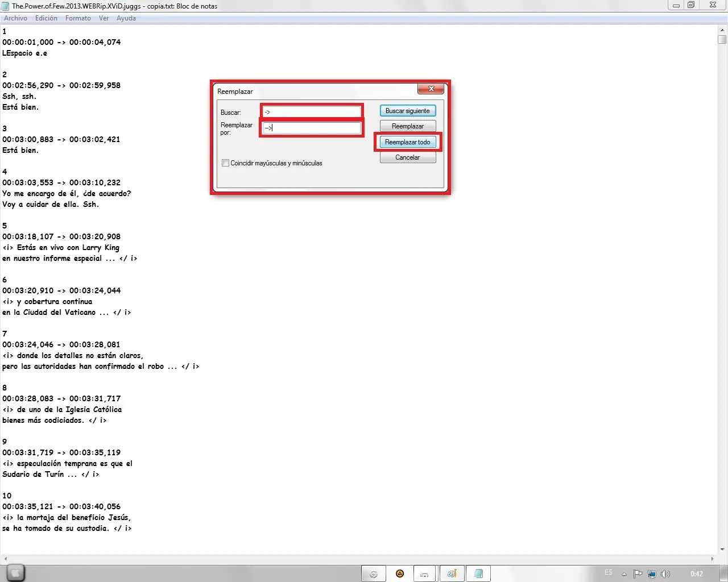728x582 pixels.
Task: Click the vertical scrollbar thumb
Action: [x=722, y=39]
